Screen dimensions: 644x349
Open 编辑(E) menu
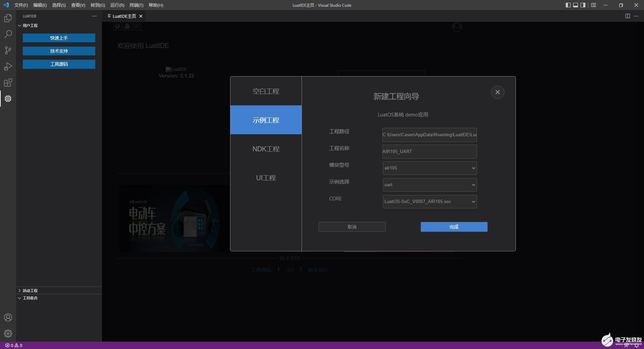pyautogui.click(x=40, y=5)
